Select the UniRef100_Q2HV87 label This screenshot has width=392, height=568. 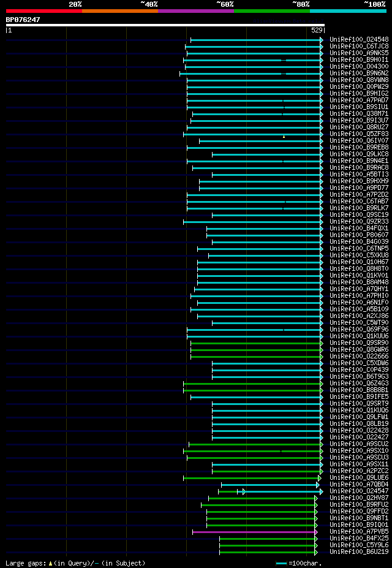[x=359, y=498]
